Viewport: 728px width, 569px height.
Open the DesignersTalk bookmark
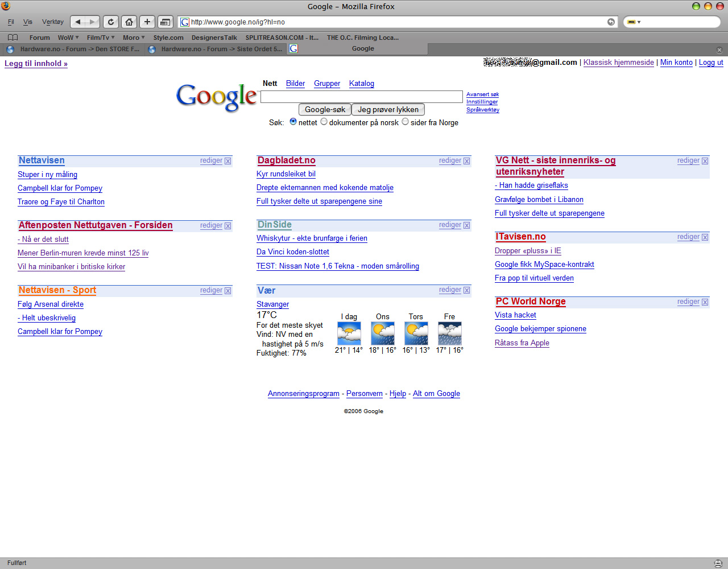[x=214, y=38]
